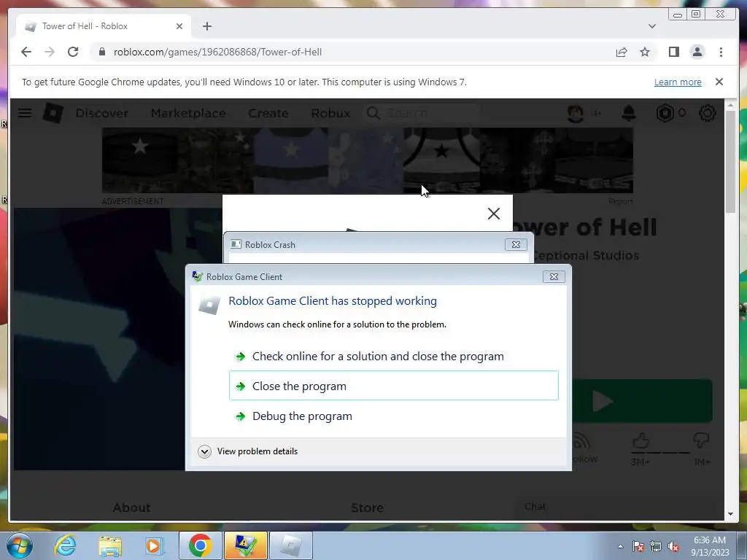The image size is (747, 560).
Task: Open the taskbar clock and date
Action: [710, 546]
